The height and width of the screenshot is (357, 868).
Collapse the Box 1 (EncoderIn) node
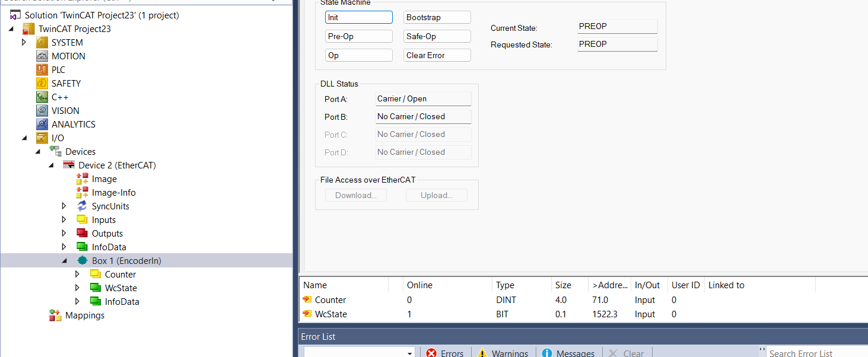pos(64,261)
